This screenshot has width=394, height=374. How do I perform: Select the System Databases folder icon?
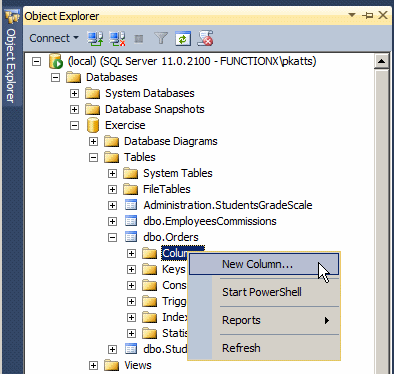click(93, 93)
